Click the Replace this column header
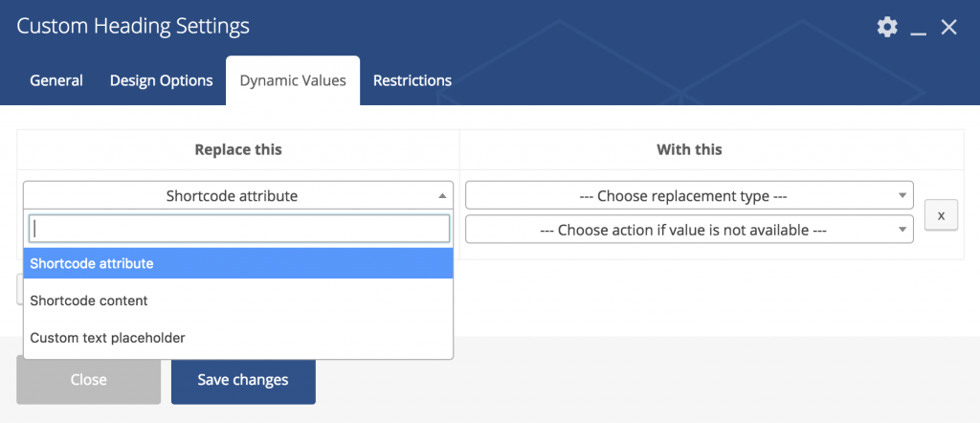 (238, 150)
